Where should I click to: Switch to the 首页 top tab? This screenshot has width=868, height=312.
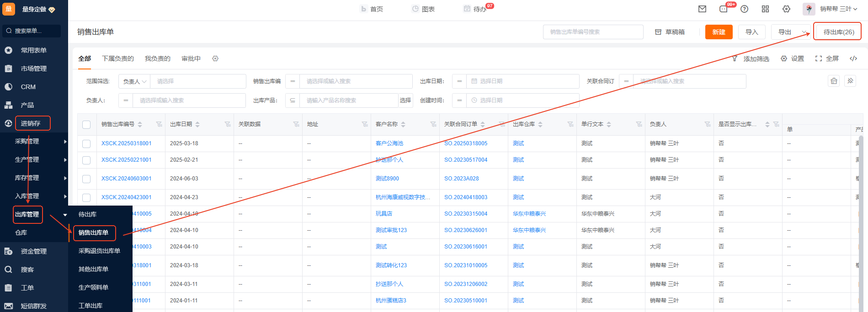click(372, 9)
